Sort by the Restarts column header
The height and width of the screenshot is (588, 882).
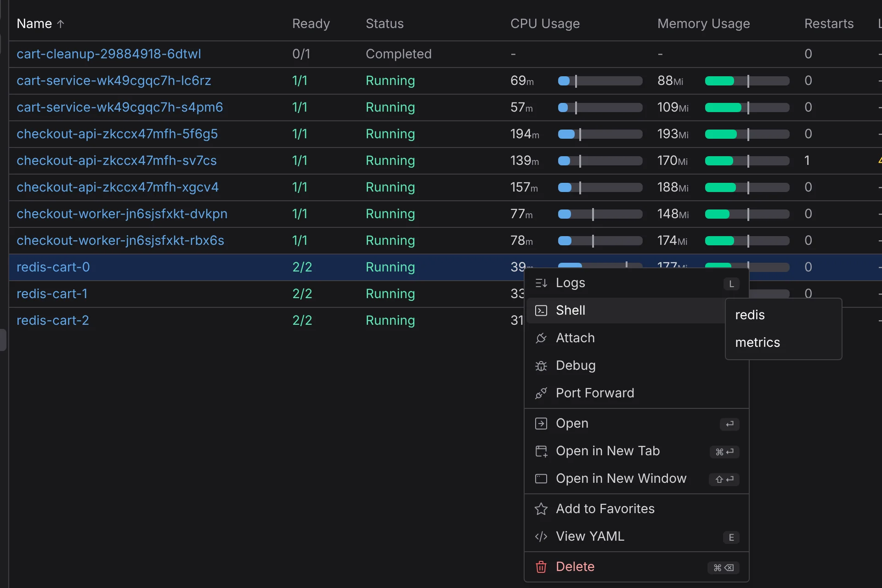(x=829, y=24)
